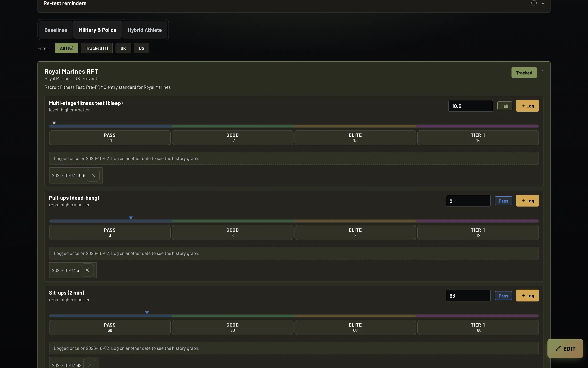
Task: Edit the pull-ups value field
Action: click(468, 201)
